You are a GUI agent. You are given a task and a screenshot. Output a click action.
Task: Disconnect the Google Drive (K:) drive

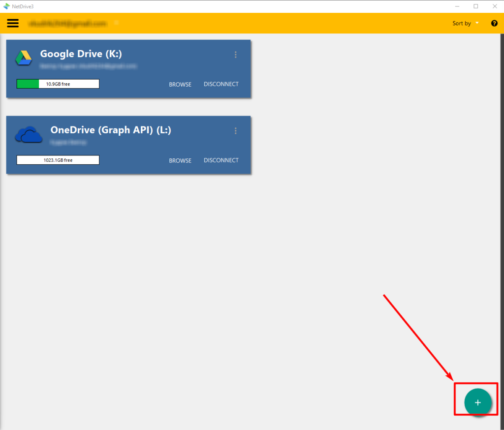(x=221, y=84)
